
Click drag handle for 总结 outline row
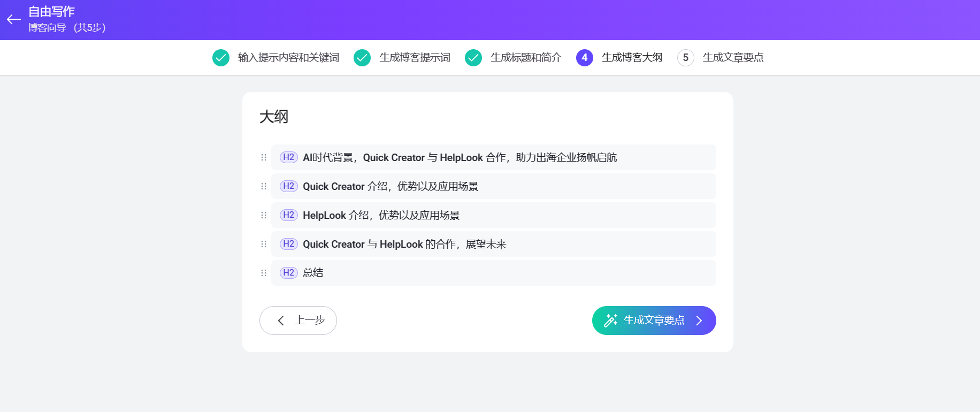tap(264, 273)
